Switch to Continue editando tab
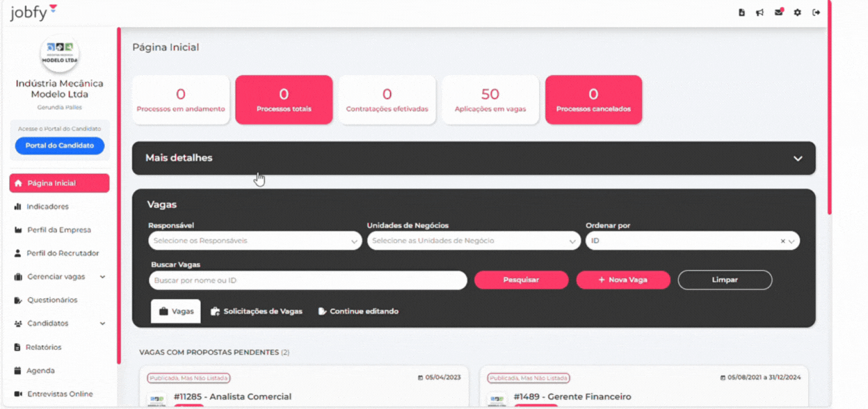 pyautogui.click(x=358, y=312)
